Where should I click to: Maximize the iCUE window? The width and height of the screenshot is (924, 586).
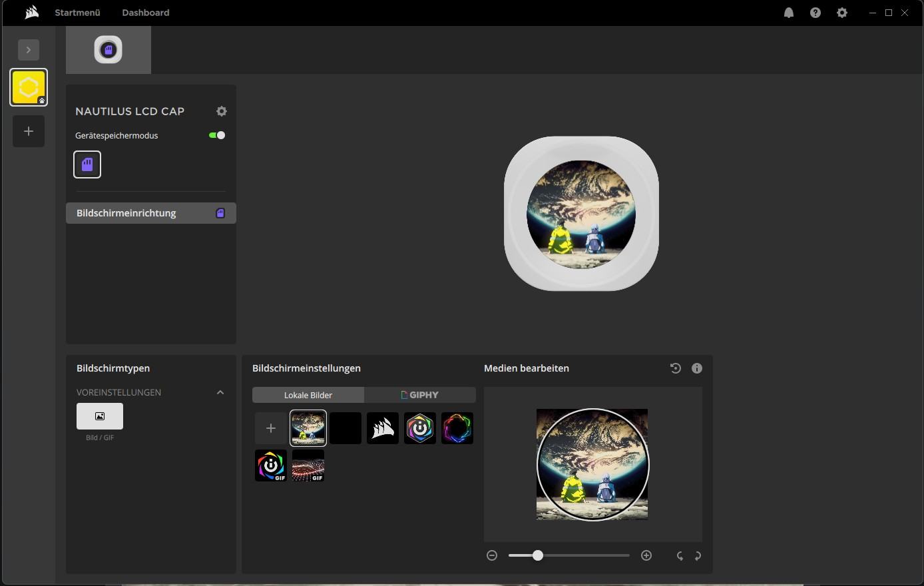pos(889,13)
